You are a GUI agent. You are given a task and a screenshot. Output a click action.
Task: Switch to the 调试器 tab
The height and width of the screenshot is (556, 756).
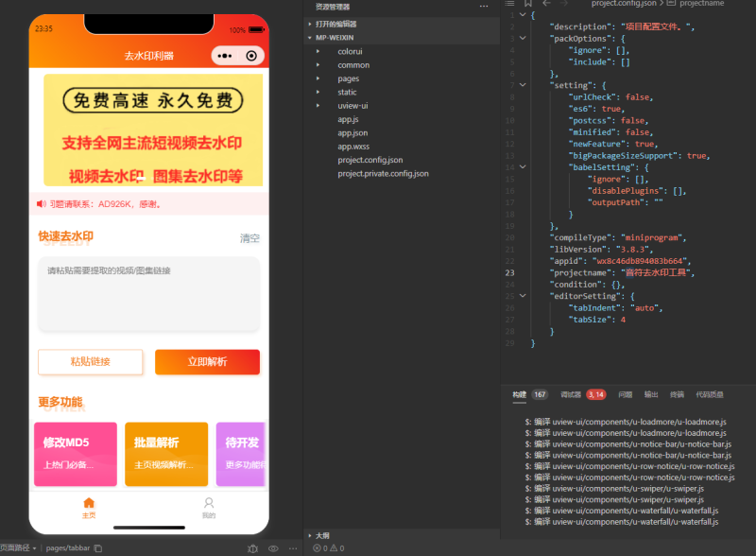tap(570, 394)
